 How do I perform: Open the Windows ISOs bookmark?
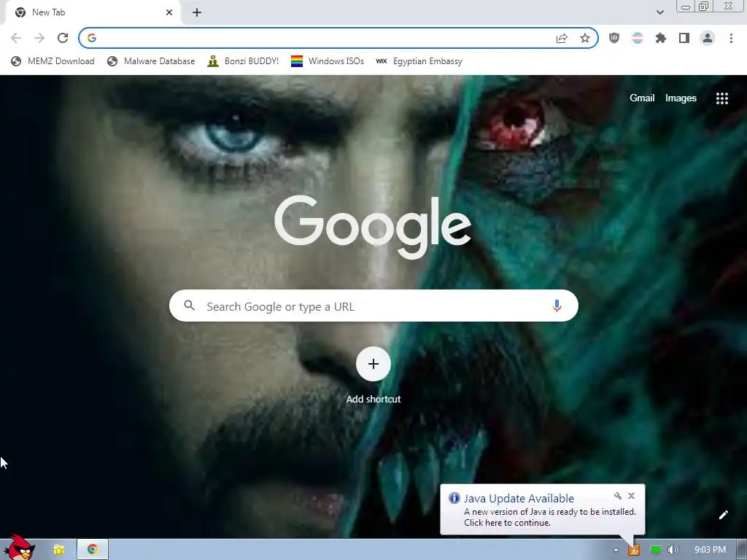point(328,61)
